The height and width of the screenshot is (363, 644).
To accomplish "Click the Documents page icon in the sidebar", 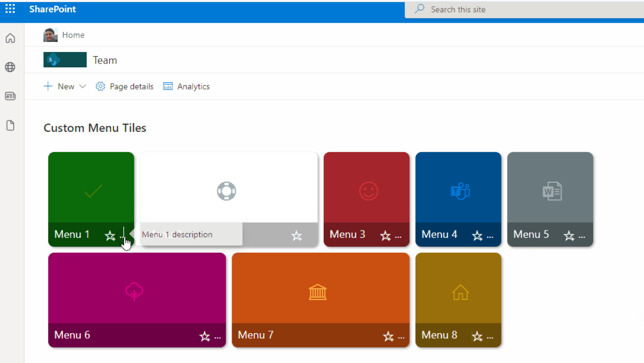I will [10, 125].
